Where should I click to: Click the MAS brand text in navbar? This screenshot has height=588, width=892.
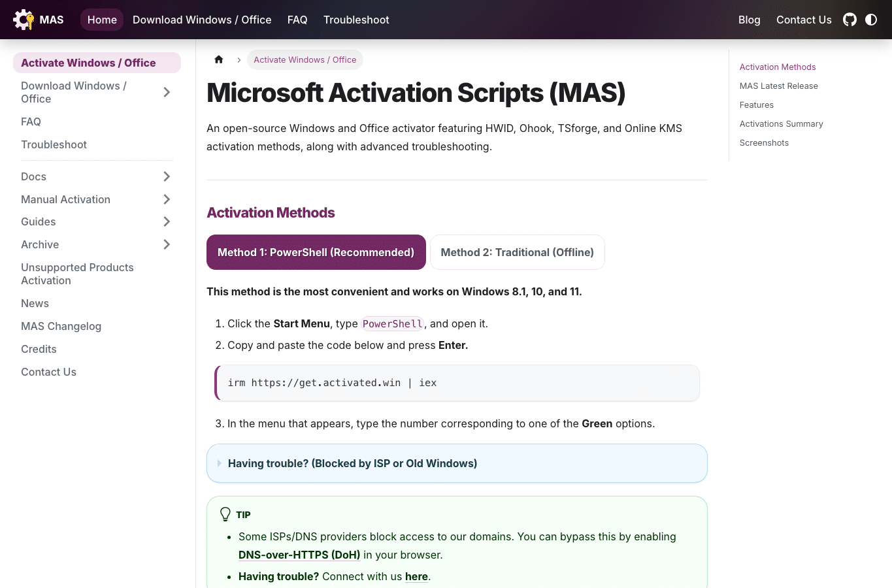(x=52, y=20)
